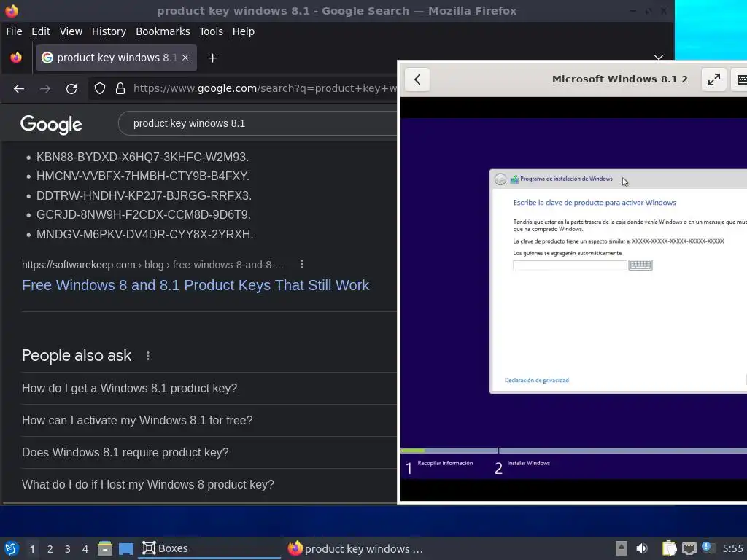Open the History menu
The height and width of the screenshot is (560, 747).
[x=109, y=31]
